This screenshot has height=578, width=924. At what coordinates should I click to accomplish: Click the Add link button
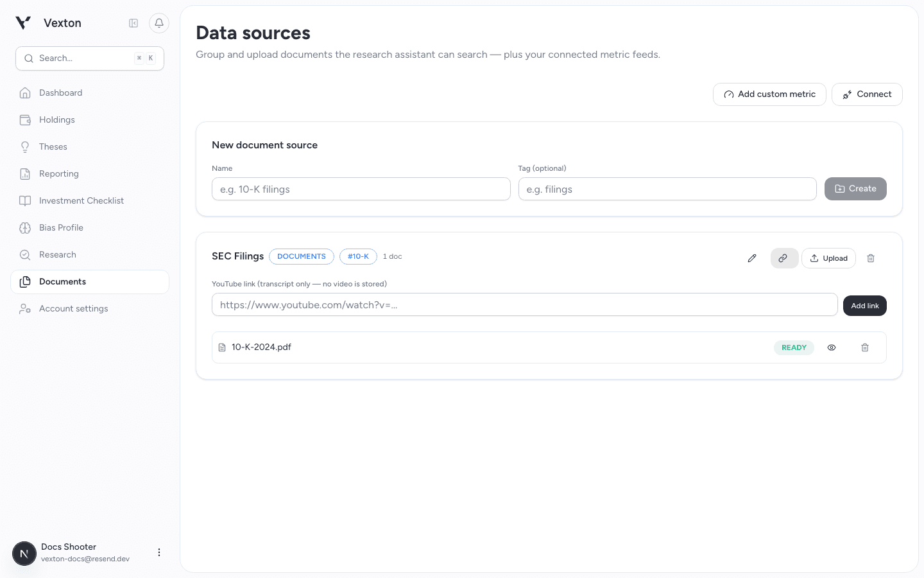click(x=865, y=306)
